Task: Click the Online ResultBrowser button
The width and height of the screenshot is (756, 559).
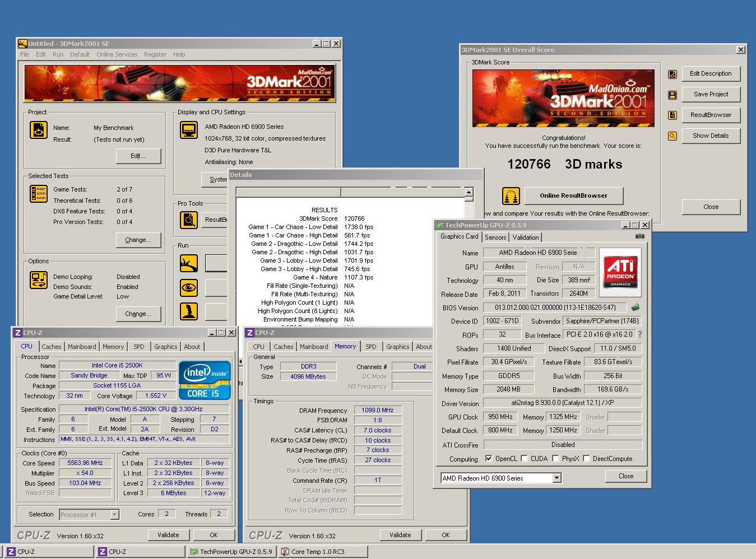Action: click(573, 195)
